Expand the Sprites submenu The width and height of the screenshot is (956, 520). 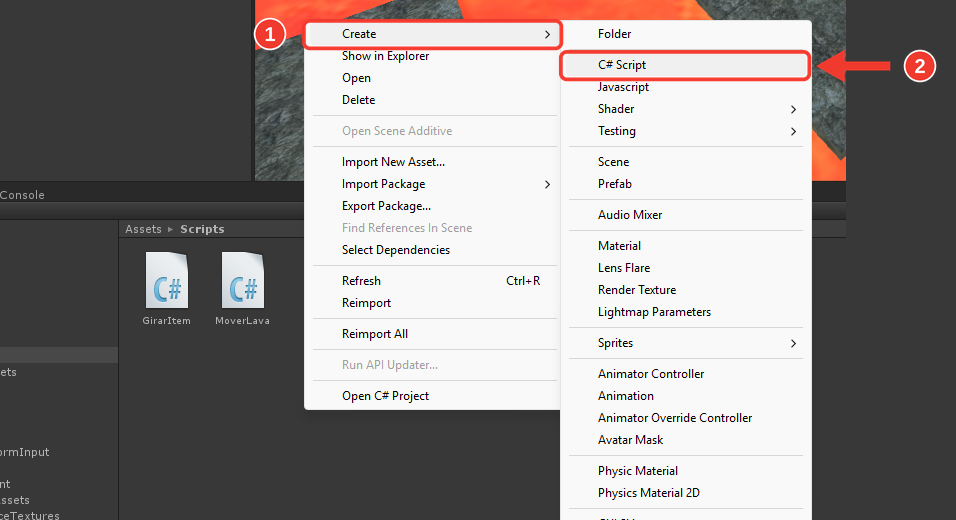[685, 343]
